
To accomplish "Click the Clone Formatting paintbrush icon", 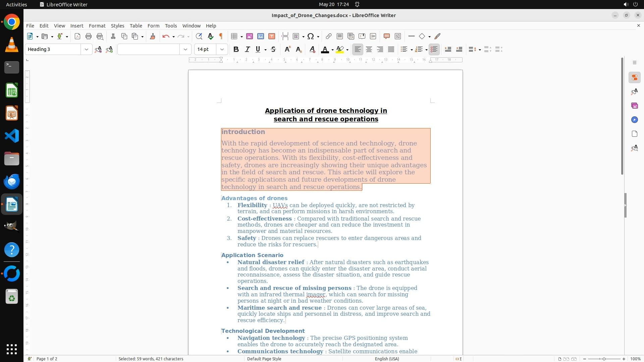I will tap(153, 36).
